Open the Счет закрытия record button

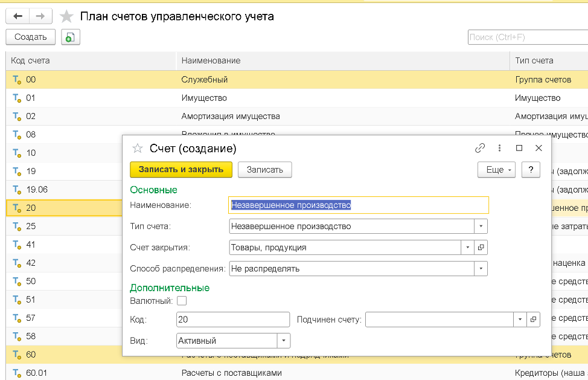point(481,247)
